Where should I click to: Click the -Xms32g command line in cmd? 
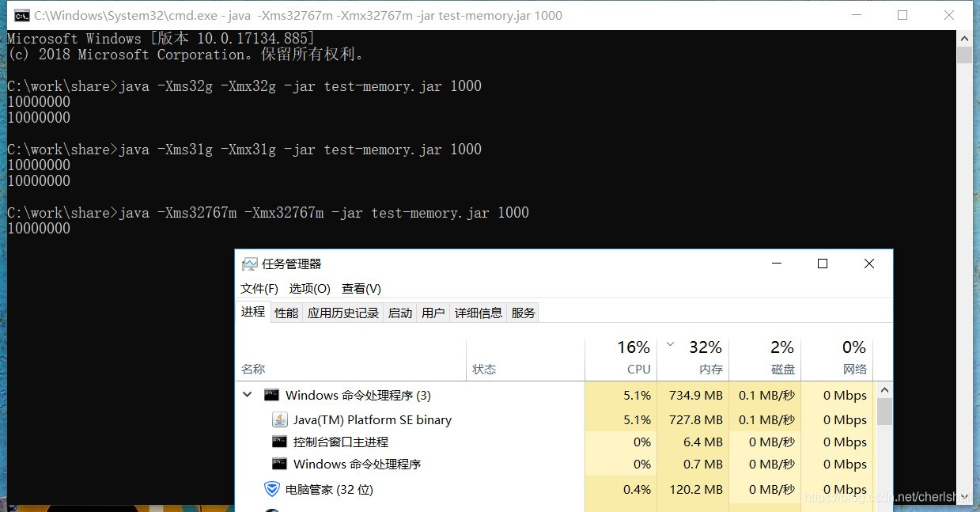click(244, 86)
